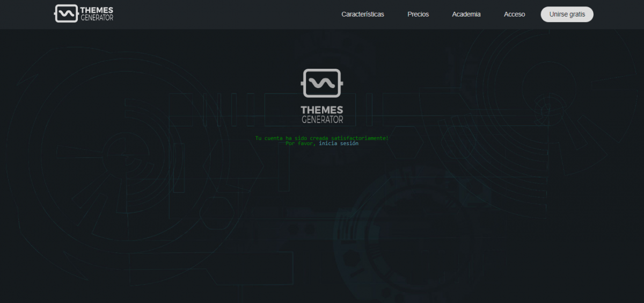Click the account created success message
Screen dimensions: 644x303
point(321,138)
